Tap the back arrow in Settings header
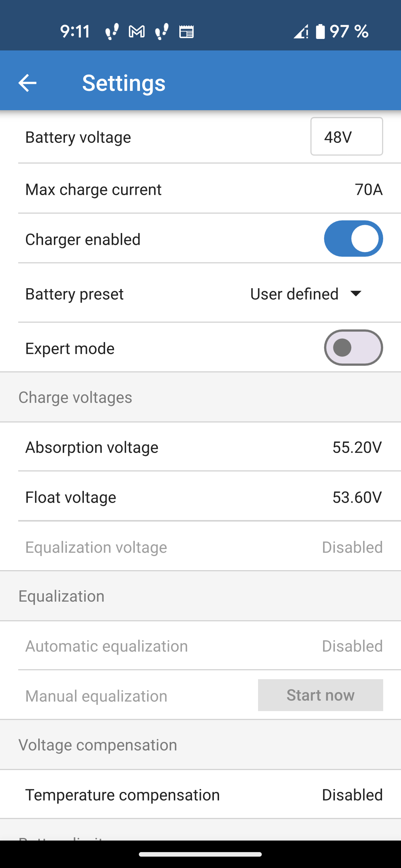This screenshot has width=401, height=868. tap(27, 83)
